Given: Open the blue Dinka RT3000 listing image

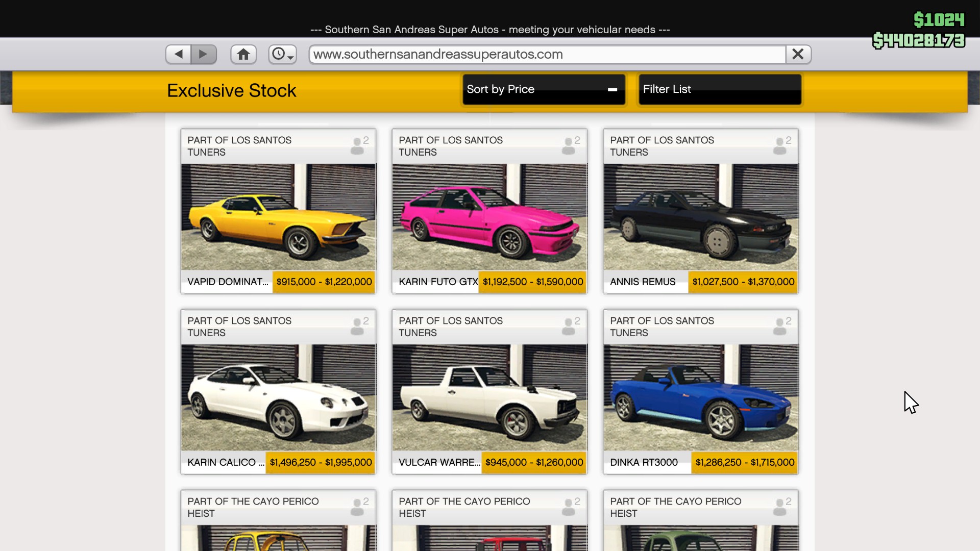Looking at the screenshot, I should [701, 397].
